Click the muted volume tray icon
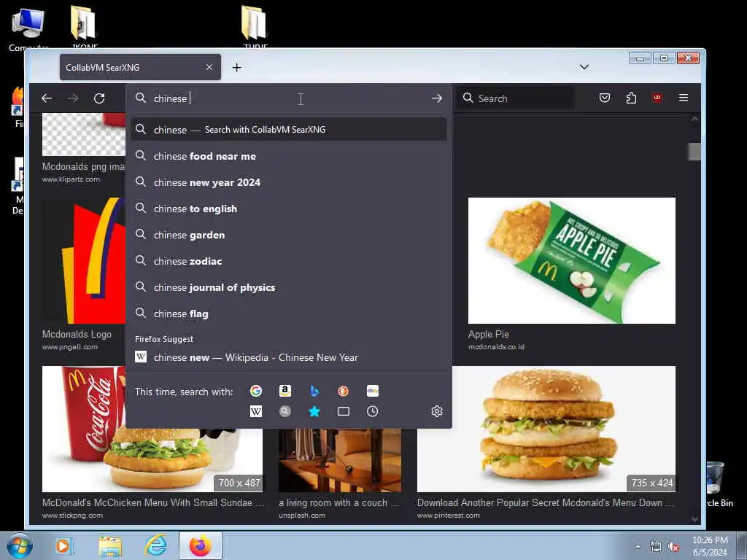Screen dimensions: 747x560 pyautogui.click(x=673, y=547)
